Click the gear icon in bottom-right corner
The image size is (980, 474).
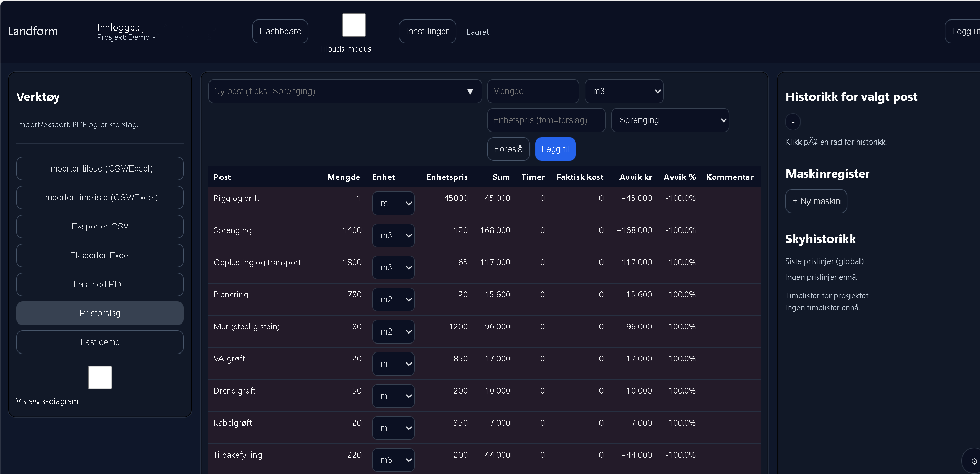tap(973, 461)
